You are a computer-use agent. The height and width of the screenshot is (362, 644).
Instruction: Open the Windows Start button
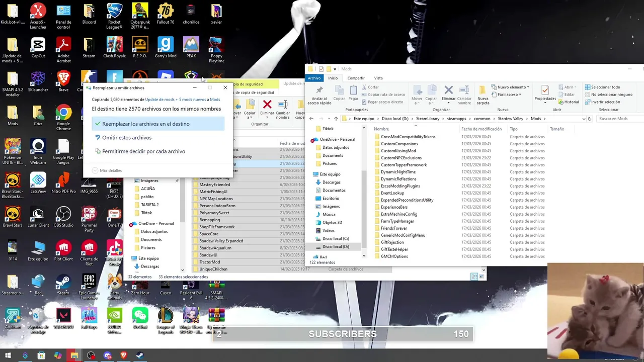point(9,355)
